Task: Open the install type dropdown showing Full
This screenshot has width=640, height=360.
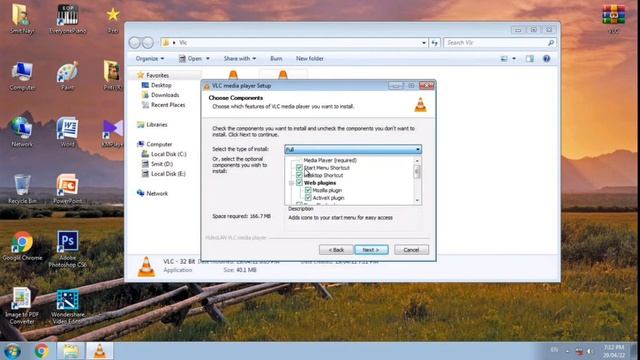Action: coord(353,149)
